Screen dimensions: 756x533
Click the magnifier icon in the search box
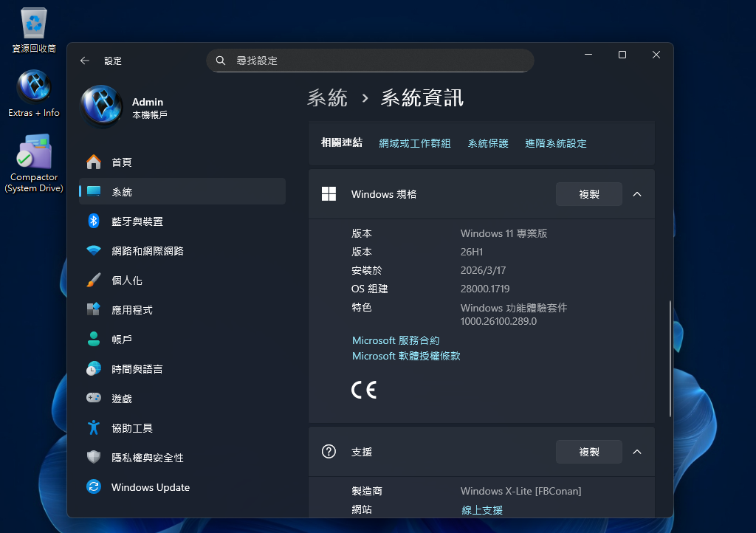click(220, 61)
